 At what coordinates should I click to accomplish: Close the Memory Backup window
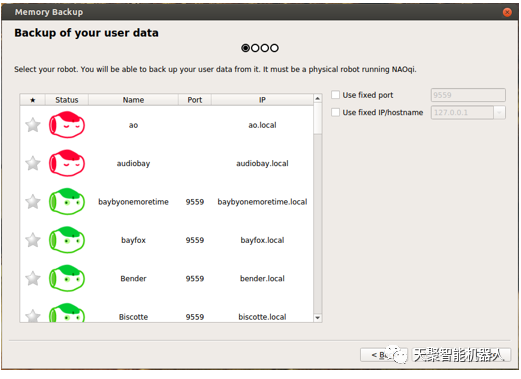pyautogui.click(x=507, y=12)
